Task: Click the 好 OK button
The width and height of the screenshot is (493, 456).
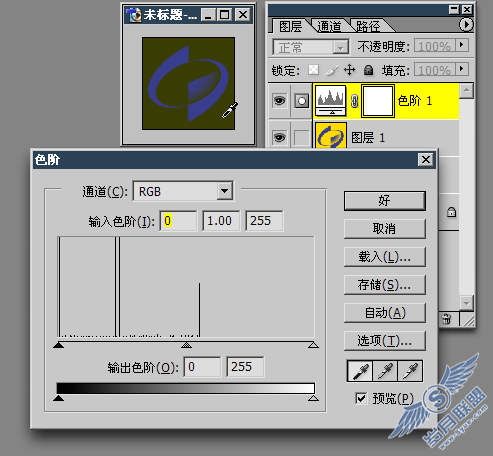Action: tap(385, 201)
